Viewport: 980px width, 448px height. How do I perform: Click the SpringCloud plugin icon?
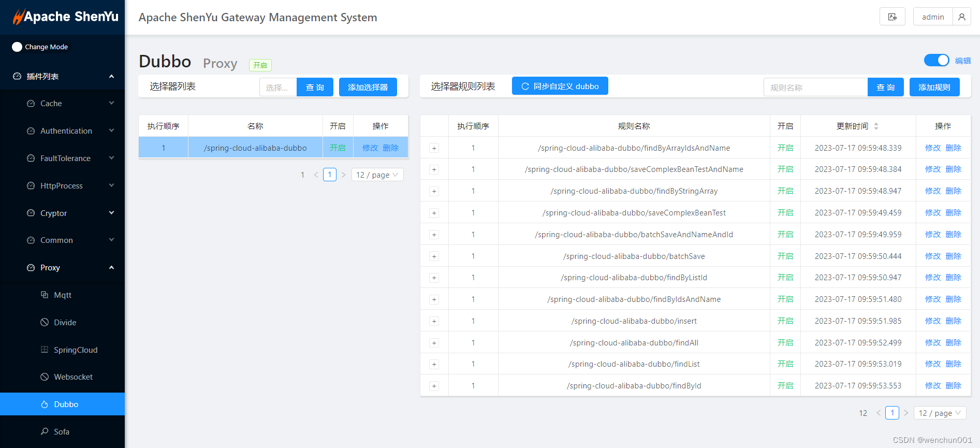click(45, 350)
